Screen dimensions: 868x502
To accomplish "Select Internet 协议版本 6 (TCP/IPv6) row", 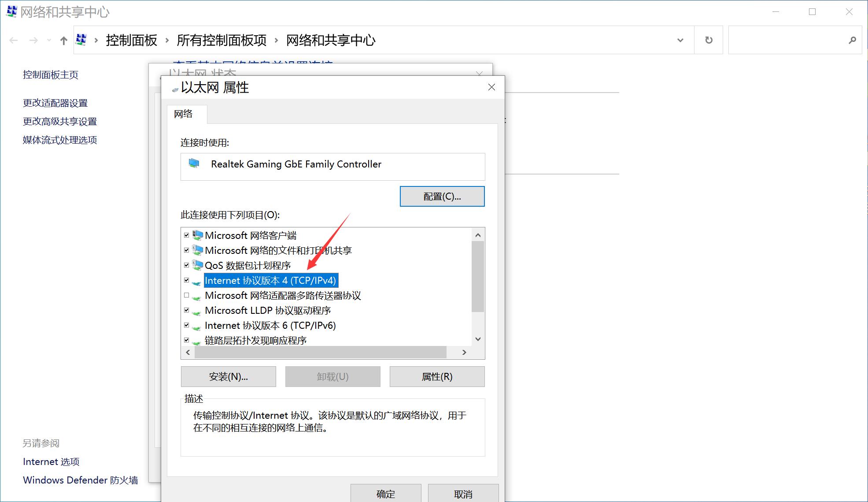I will pyautogui.click(x=270, y=325).
